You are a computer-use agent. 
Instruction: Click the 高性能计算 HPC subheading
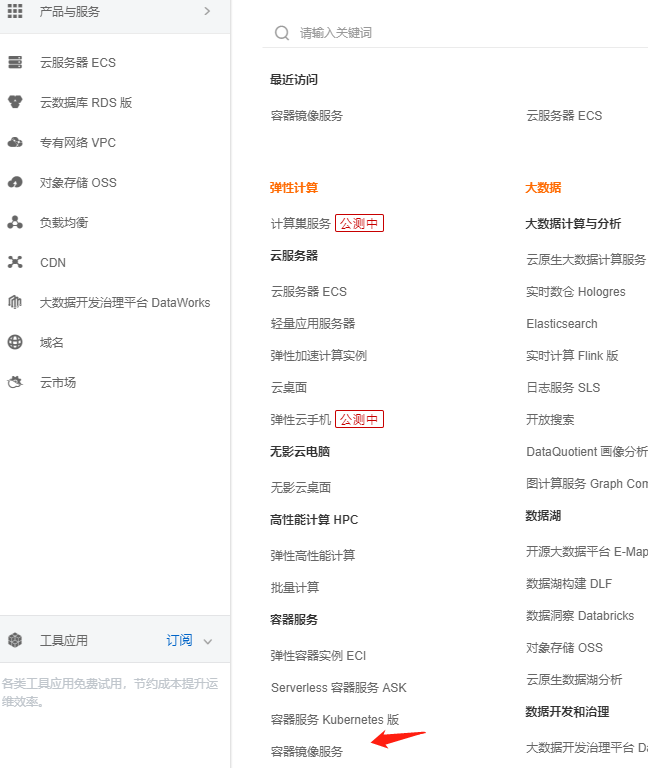pos(314,520)
